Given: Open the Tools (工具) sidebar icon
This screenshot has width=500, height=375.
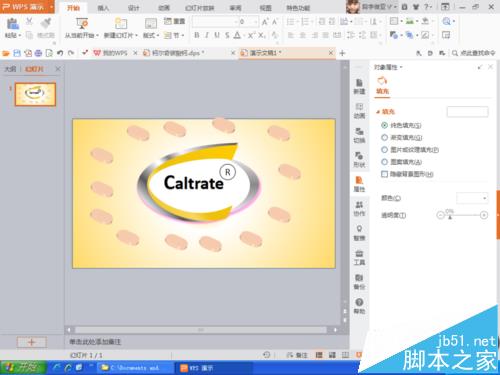Looking at the screenshot, I should tap(359, 257).
